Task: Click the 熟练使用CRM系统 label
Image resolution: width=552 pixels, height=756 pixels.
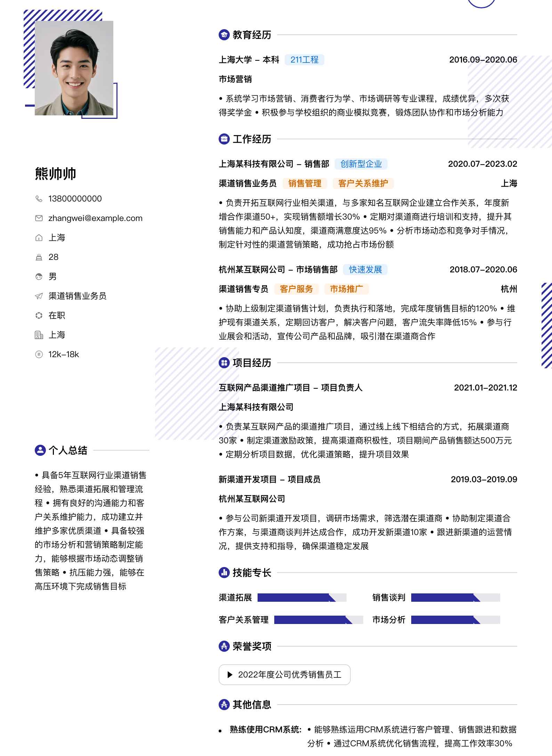Action: [266, 730]
